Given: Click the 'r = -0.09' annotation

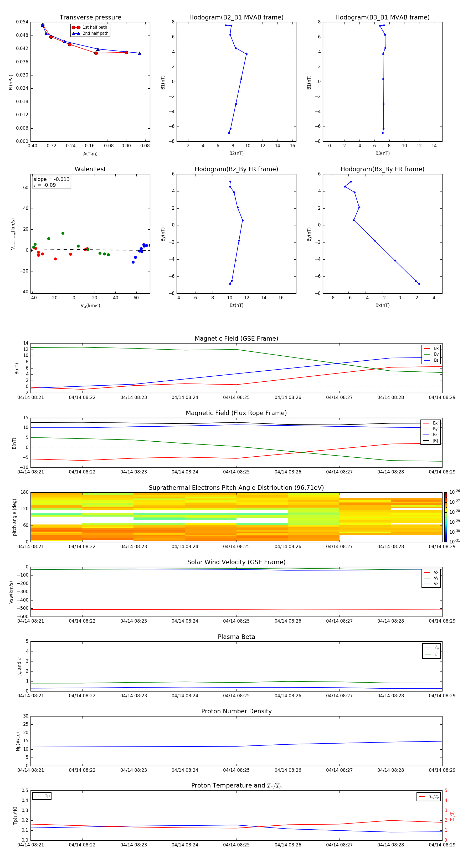Looking at the screenshot, I should pos(45,185).
